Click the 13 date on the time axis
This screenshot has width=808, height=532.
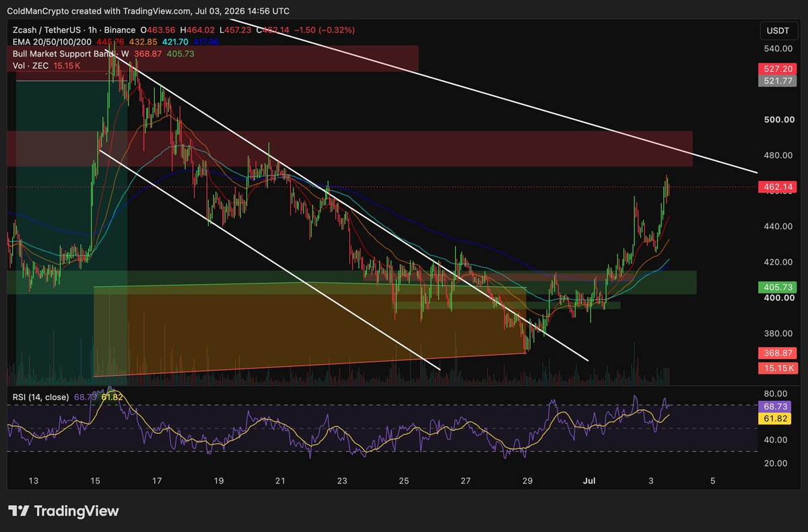(34, 481)
